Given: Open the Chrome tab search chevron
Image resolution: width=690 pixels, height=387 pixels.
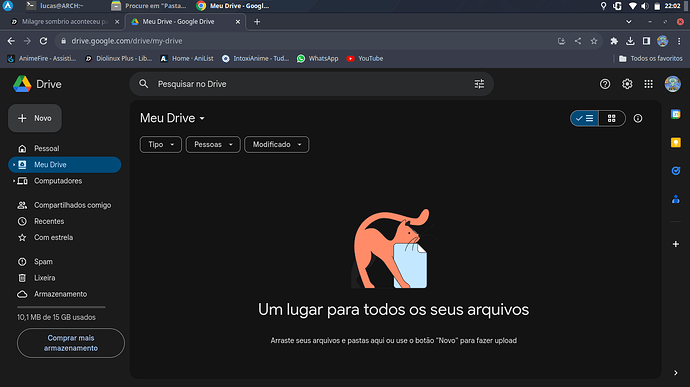Looking at the screenshot, I should (628, 22).
